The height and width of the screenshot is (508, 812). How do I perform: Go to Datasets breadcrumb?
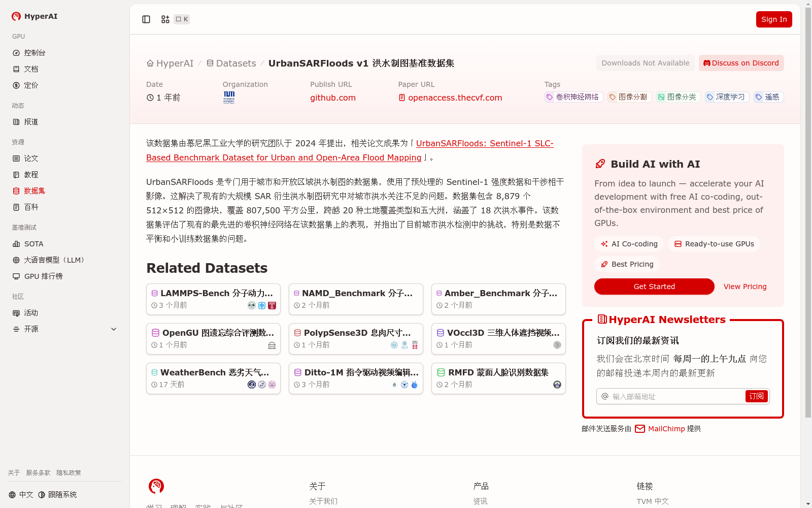pyautogui.click(x=231, y=63)
